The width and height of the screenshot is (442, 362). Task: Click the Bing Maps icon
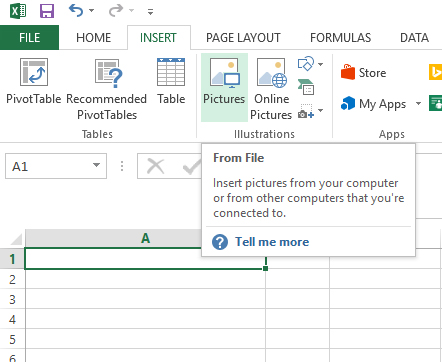click(x=435, y=72)
